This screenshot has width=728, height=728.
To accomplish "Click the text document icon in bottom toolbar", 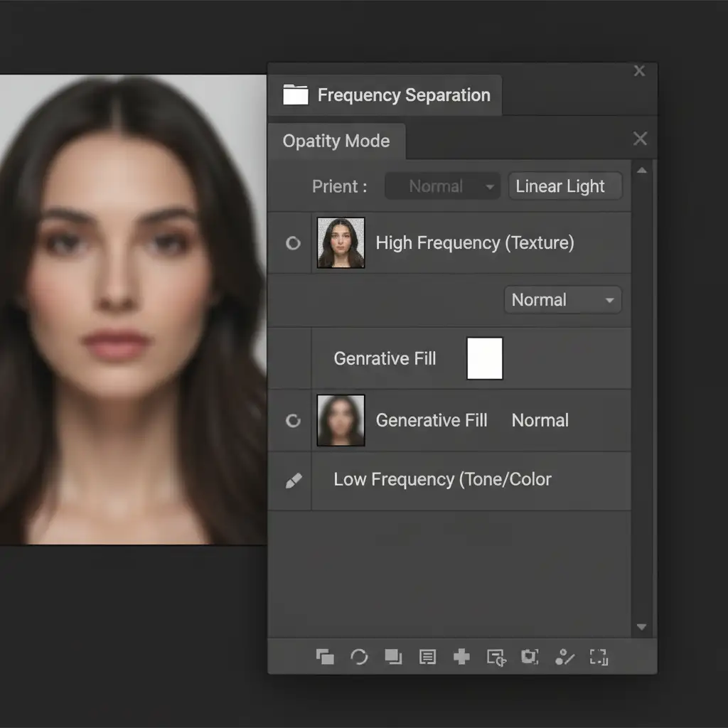I will pos(427,657).
